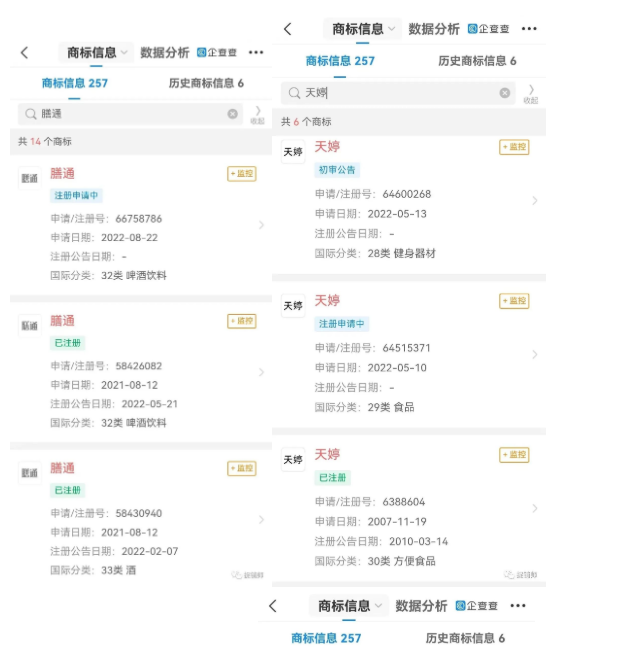The width and height of the screenshot is (632, 647).
Task: Clear the 腾通 search text with the X icon
Action: [233, 114]
